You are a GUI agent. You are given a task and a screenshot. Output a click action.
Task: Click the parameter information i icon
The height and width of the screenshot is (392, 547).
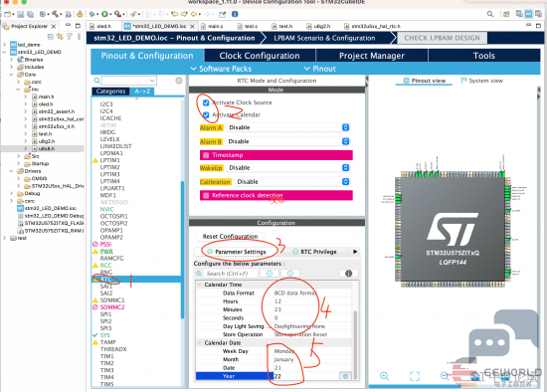pyautogui.click(x=348, y=274)
